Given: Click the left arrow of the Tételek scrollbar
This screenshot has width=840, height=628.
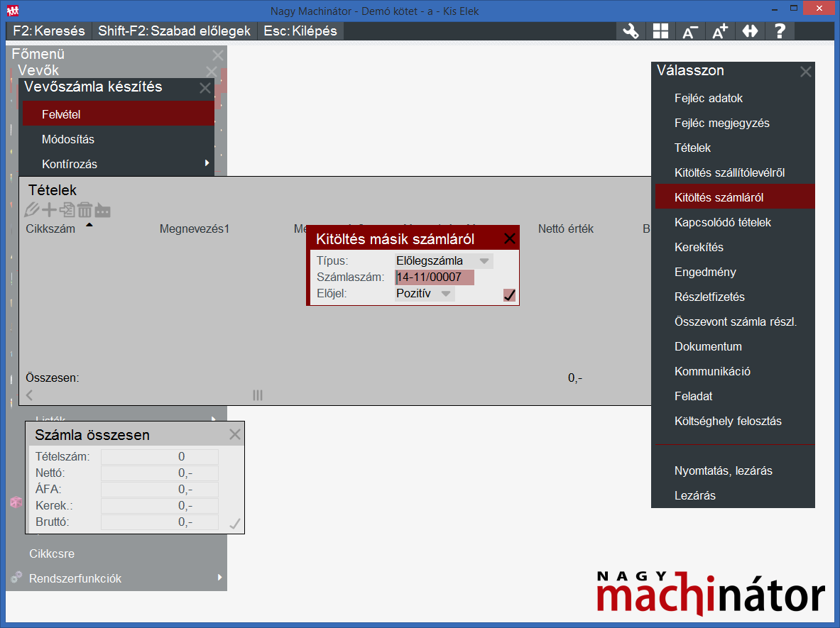Looking at the screenshot, I should [29, 395].
